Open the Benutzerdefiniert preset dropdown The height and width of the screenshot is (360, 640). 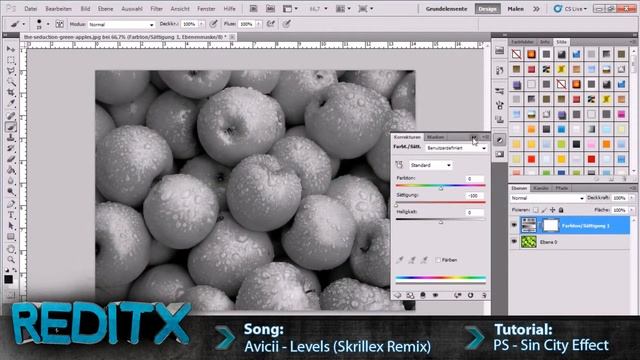456,148
